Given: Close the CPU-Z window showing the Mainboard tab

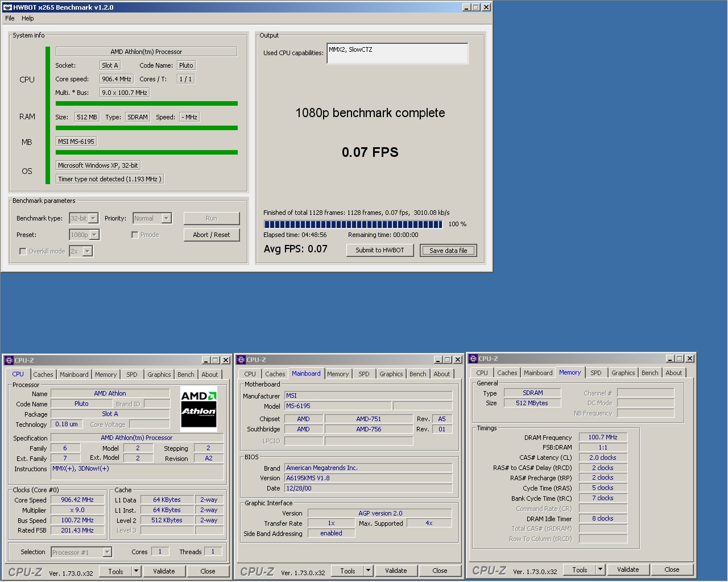Looking at the screenshot, I should tap(458, 360).
